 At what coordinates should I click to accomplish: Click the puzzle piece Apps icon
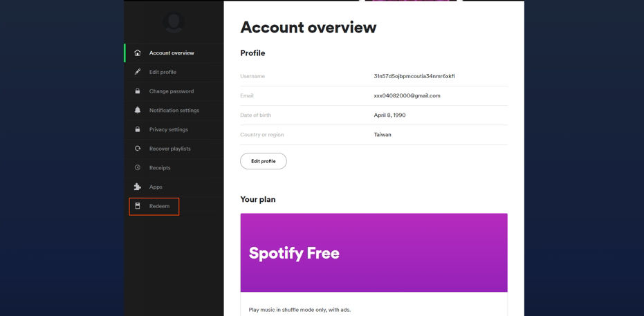[138, 187]
